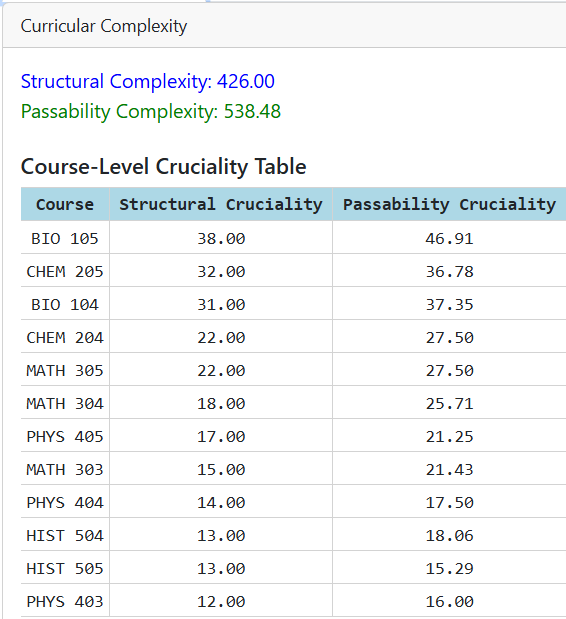This screenshot has height=619, width=566.
Task: Select the HIST 504 course cell
Action: point(65,536)
